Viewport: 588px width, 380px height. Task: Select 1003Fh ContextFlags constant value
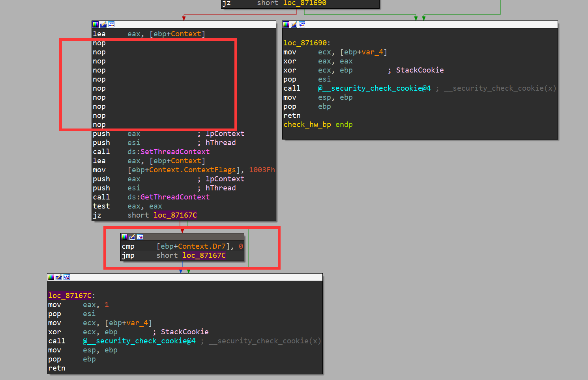tap(262, 170)
